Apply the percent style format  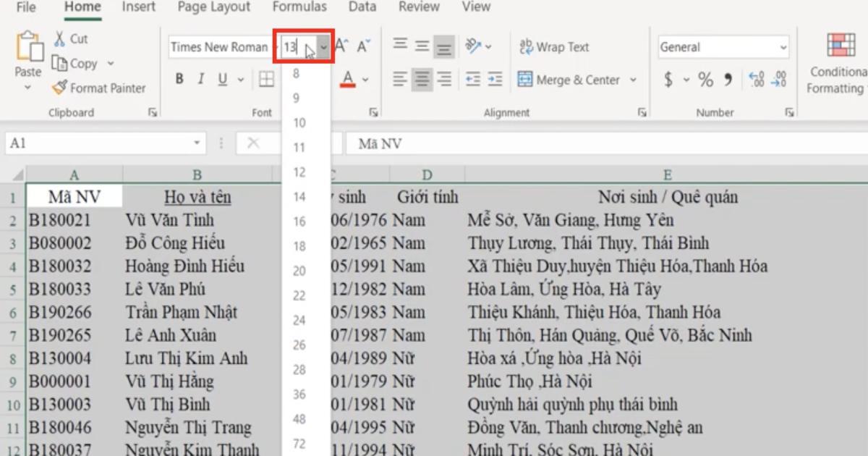click(x=705, y=80)
